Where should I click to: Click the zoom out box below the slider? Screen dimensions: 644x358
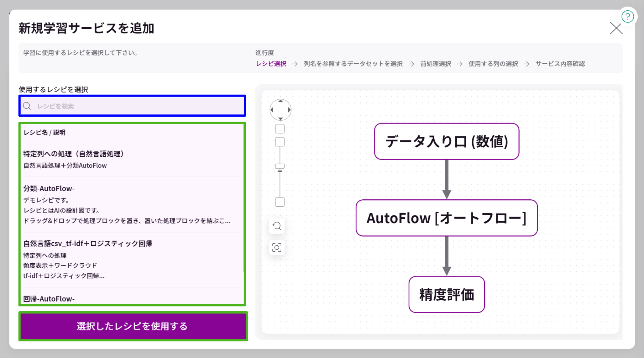tap(279, 202)
